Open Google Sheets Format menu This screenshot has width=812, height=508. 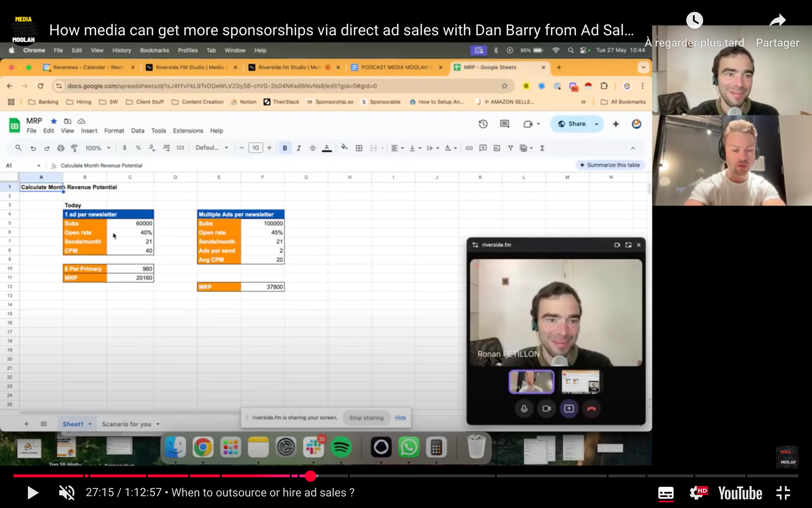(114, 131)
